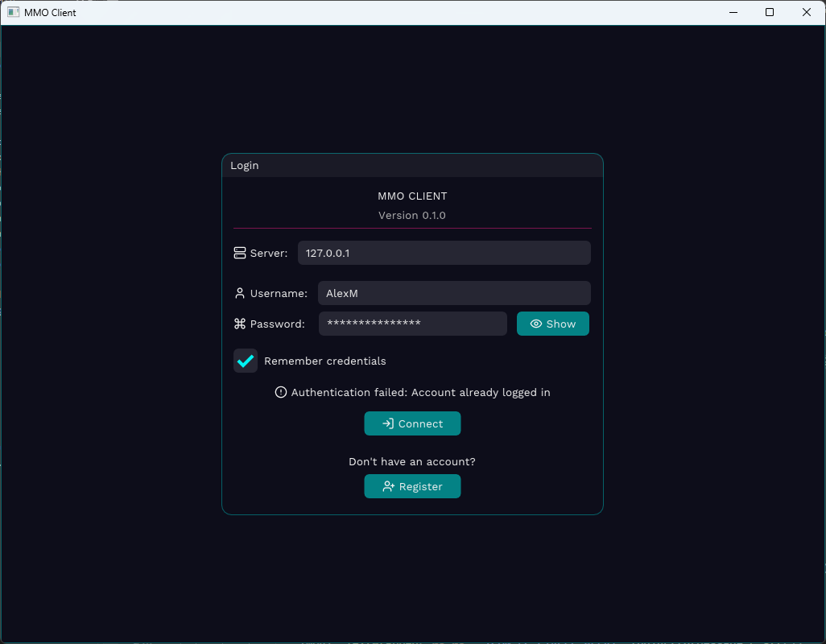The image size is (826, 644).
Task: Toggle password visibility with Show
Action: tap(553, 324)
